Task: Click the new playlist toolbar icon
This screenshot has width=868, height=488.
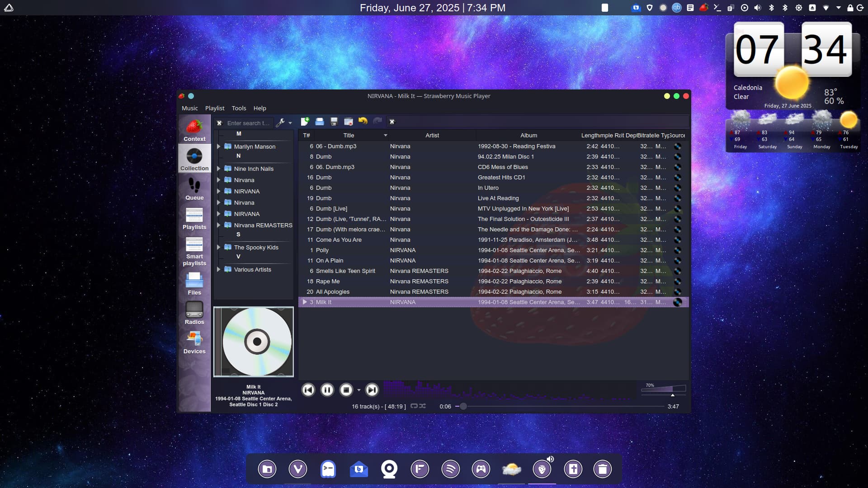Action: [x=305, y=122]
